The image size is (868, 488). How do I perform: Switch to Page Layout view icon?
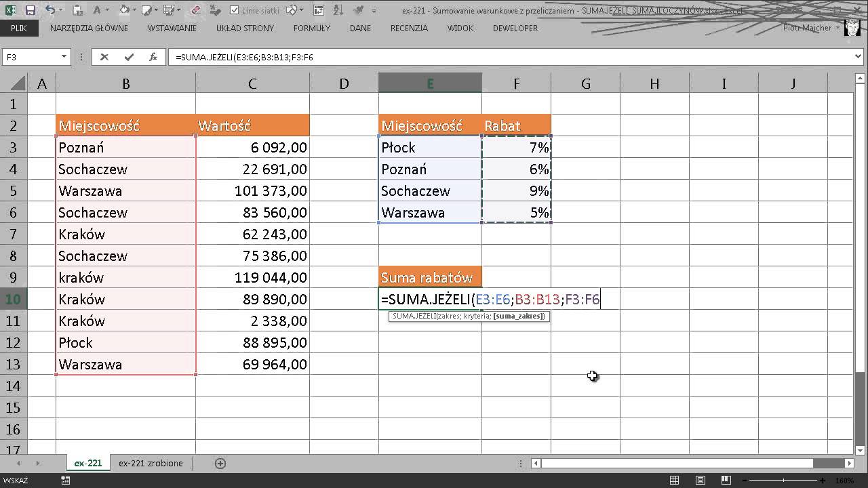tap(701, 480)
